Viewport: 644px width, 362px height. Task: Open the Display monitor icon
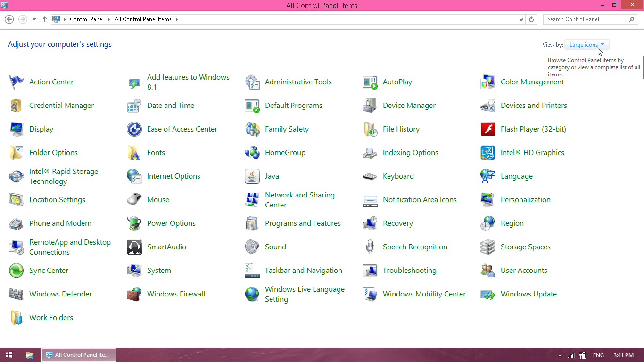click(17, 129)
